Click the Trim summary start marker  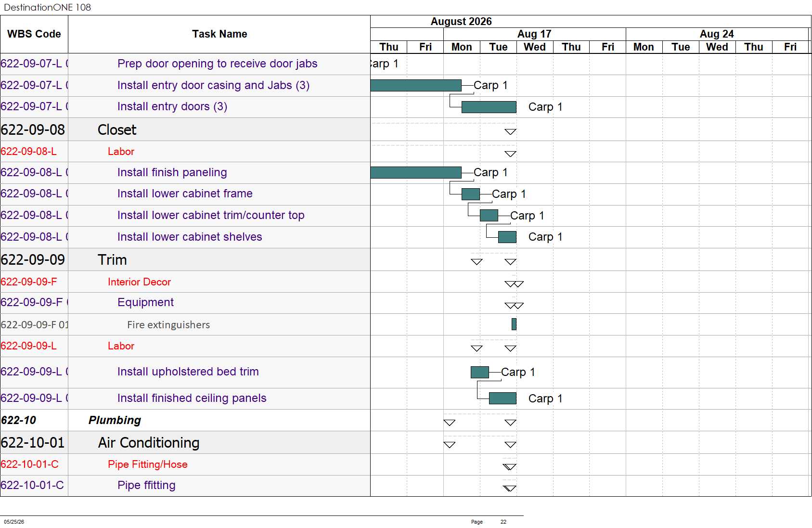[x=477, y=262]
